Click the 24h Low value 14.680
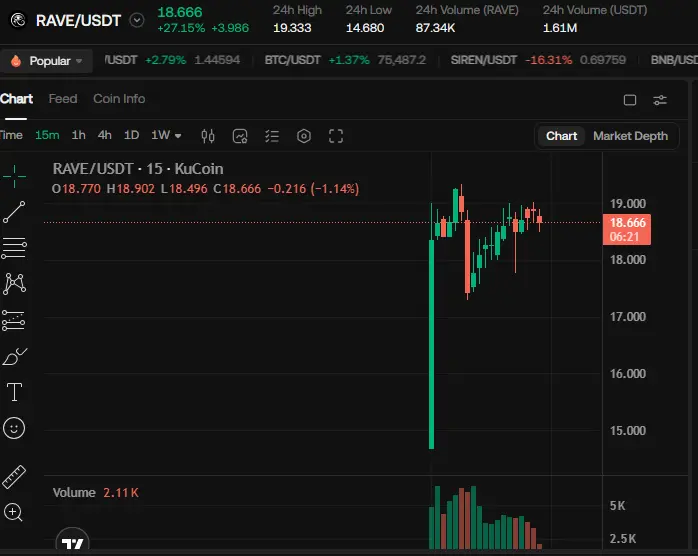Viewport: 698px width, 556px height. coord(365,28)
